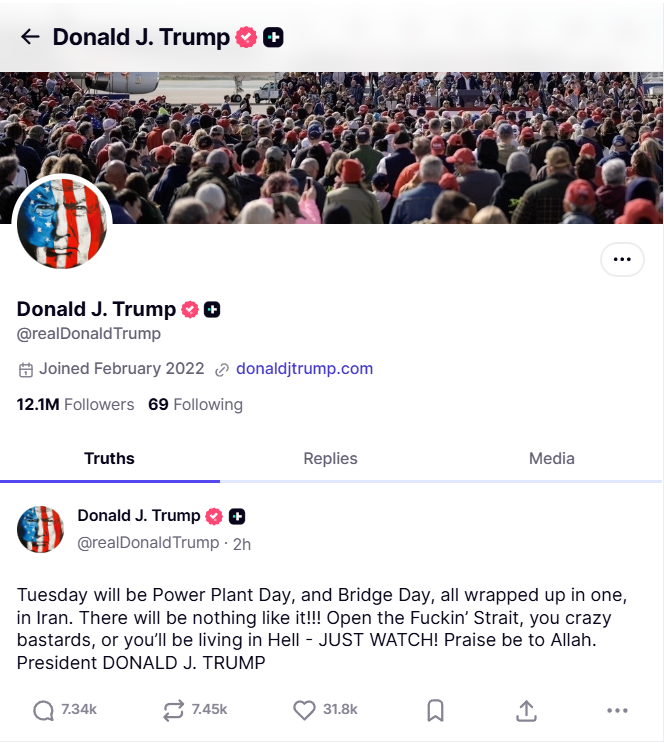
Task: Bookmark the post
Action: click(x=435, y=710)
